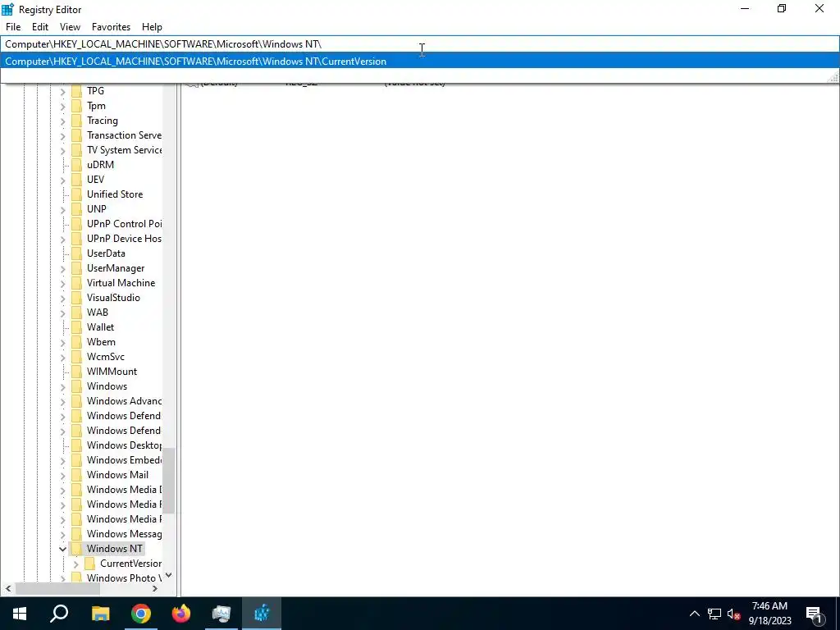Screen dimensions: 840x630
Task: Select the CurrentVersion autocomplete path suggestion
Action: [x=420, y=61]
